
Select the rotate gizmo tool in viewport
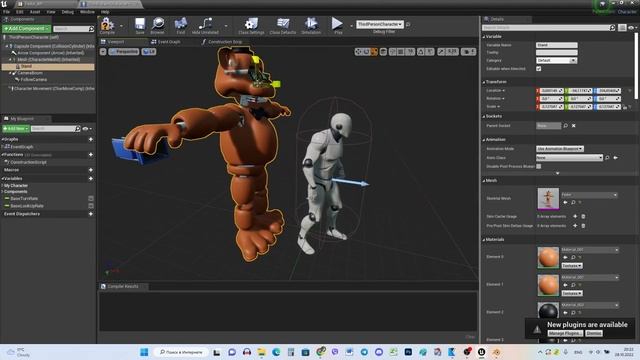tap(366, 52)
